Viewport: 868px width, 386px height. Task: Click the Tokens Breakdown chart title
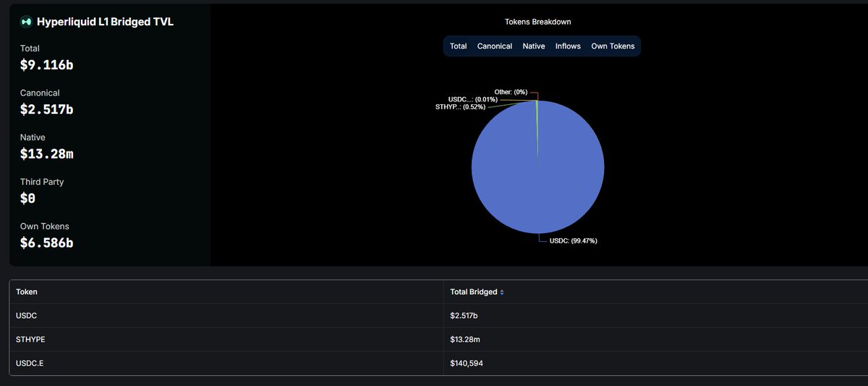(x=538, y=22)
